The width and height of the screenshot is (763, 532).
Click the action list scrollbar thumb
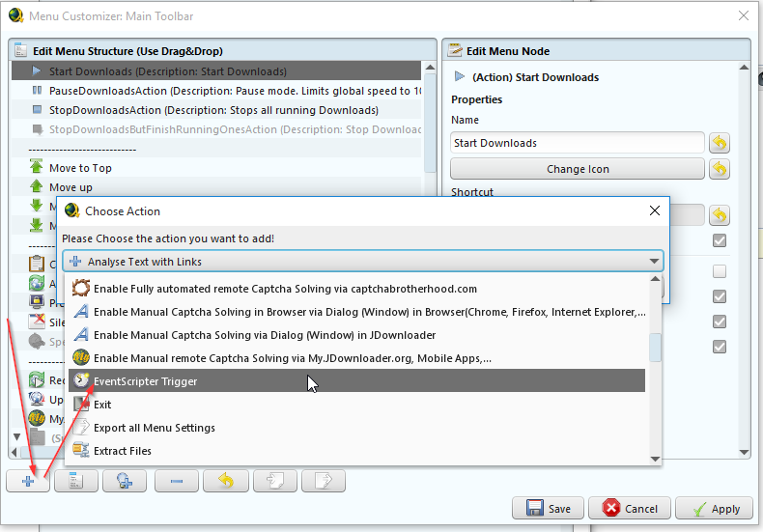click(655, 348)
